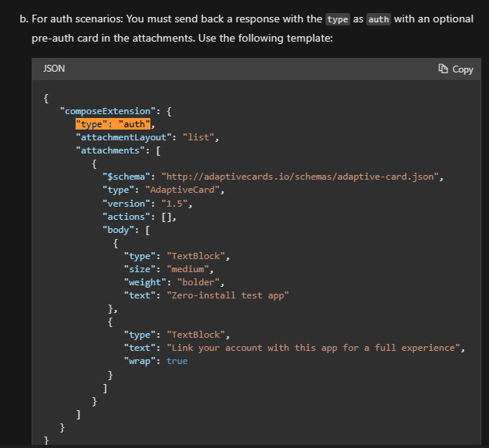
Task: Click the inline code word type
Action: tap(337, 19)
